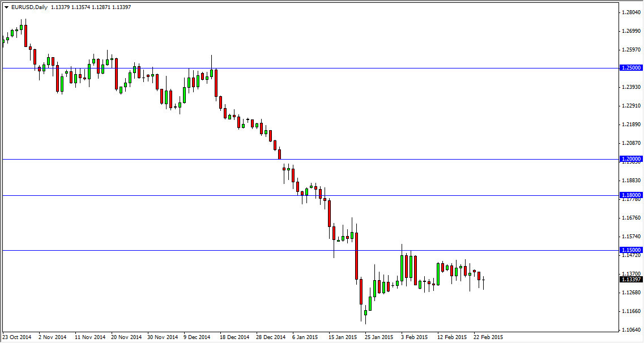Click the 1.23930 price scale value

pos(632,87)
